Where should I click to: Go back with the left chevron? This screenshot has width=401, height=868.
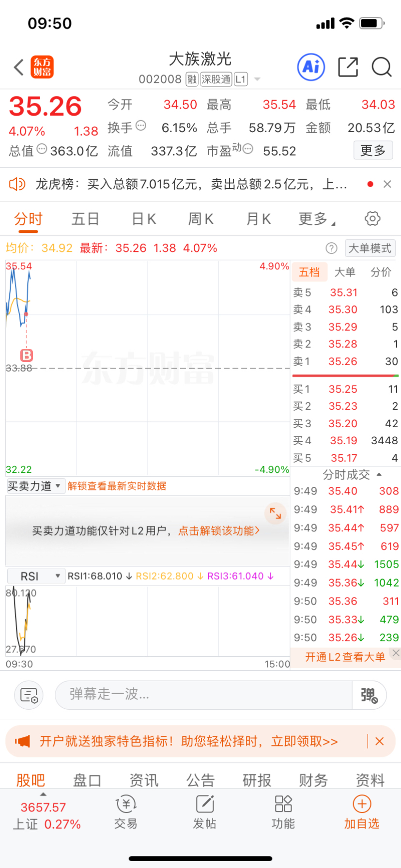pos(19,67)
